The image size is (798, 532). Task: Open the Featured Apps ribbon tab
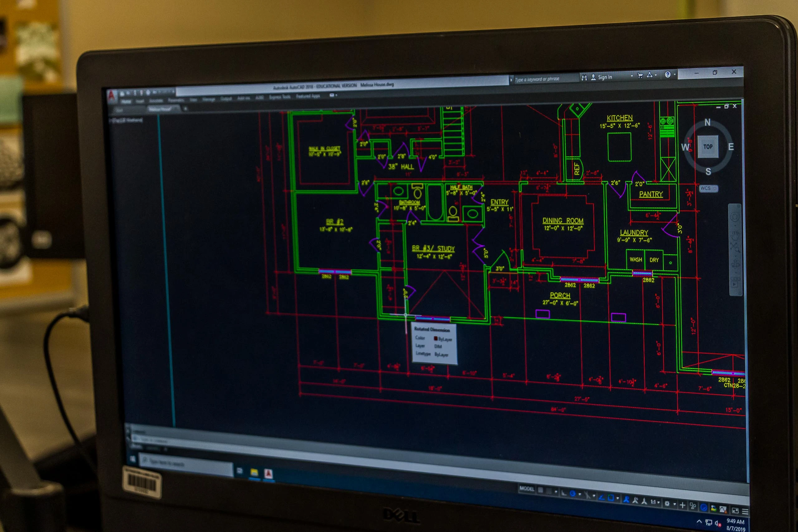click(x=308, y=96)
